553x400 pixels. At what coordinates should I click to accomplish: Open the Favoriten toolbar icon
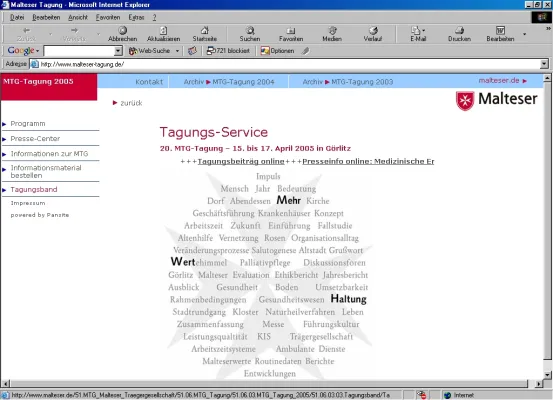coord(291,31)
